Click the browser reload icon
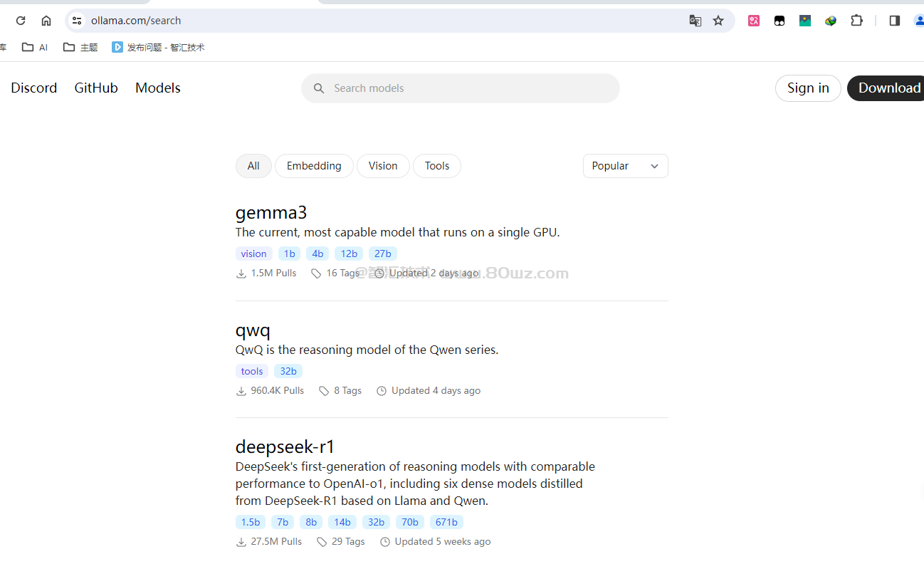924x569 pixels. 21,21
